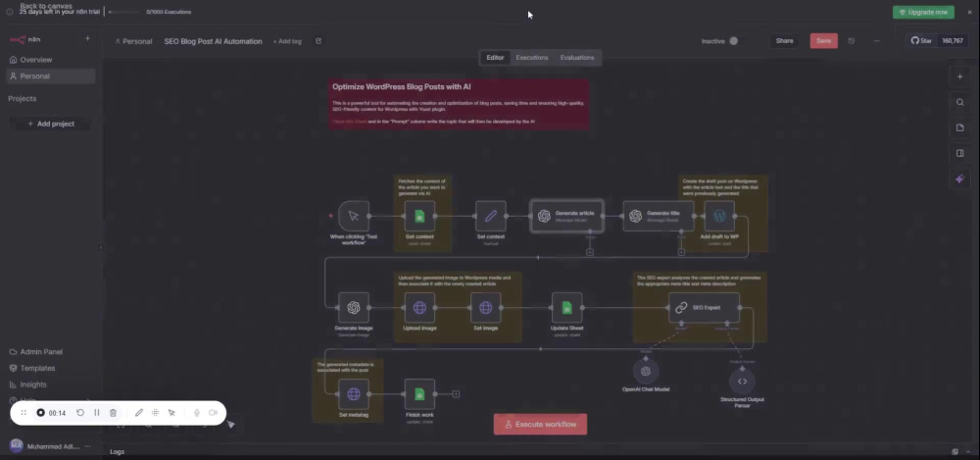The image size is (980, 460).
Task: Click the GitHub Star button
Action: [x=921, y=40]
